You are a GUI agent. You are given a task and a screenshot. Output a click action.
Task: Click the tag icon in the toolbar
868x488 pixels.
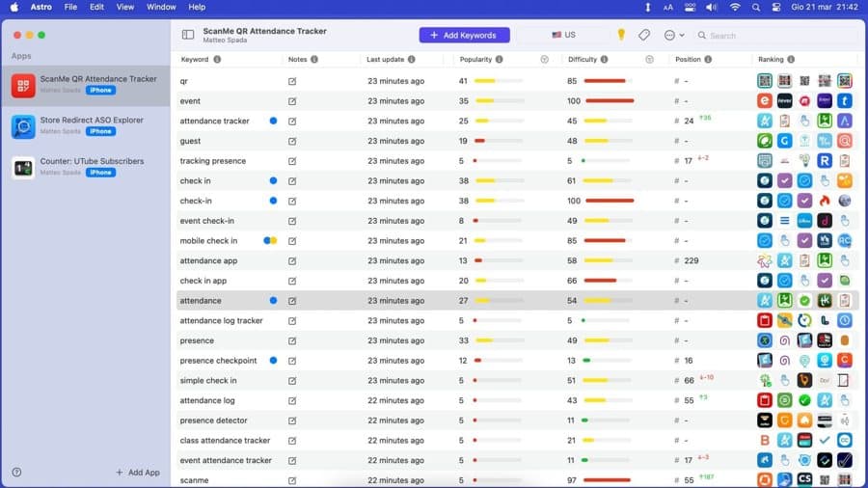[644, 35]
